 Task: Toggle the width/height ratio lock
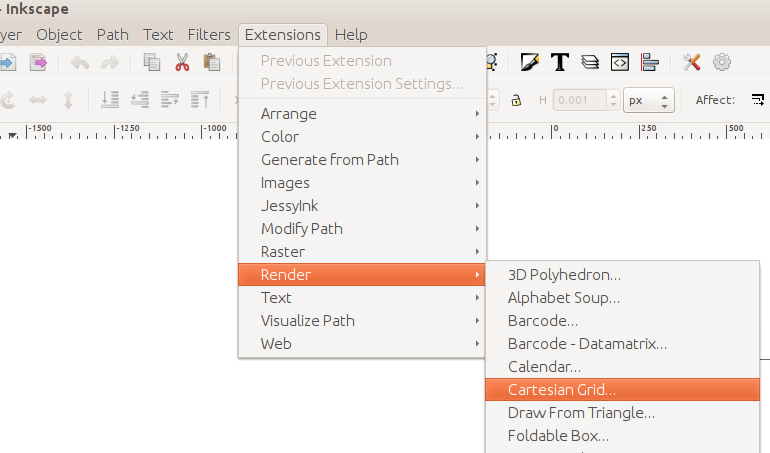[x=516, y=100]
